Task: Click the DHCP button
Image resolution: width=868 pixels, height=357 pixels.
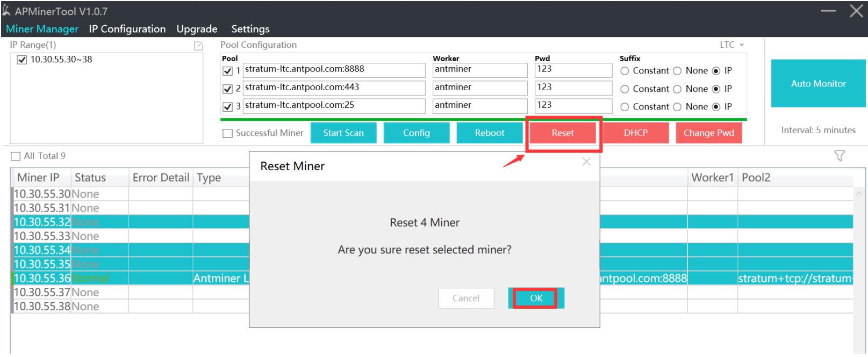Action: click(x=636, y=133)
